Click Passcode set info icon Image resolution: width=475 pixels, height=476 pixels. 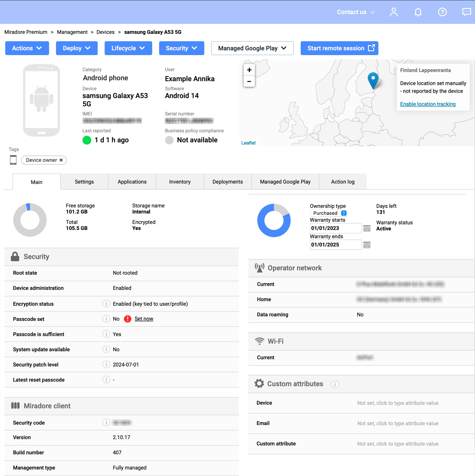106,319
